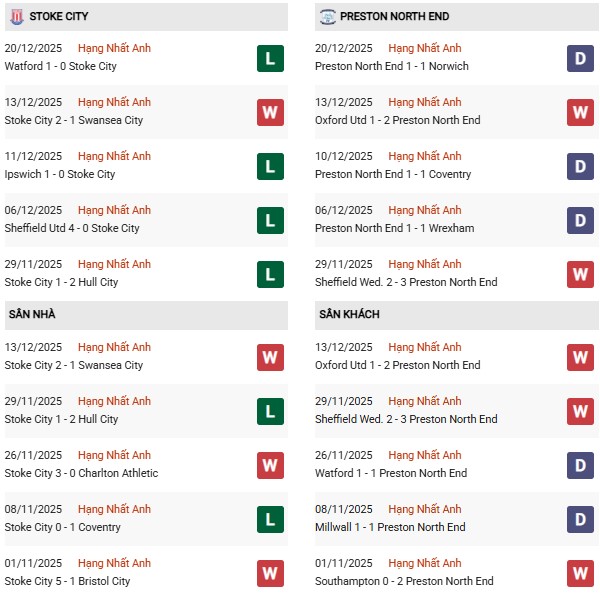Click Watford 1-1 Preston North End result
Viewport: 600px width, 594px height.
tap(391, 473)
